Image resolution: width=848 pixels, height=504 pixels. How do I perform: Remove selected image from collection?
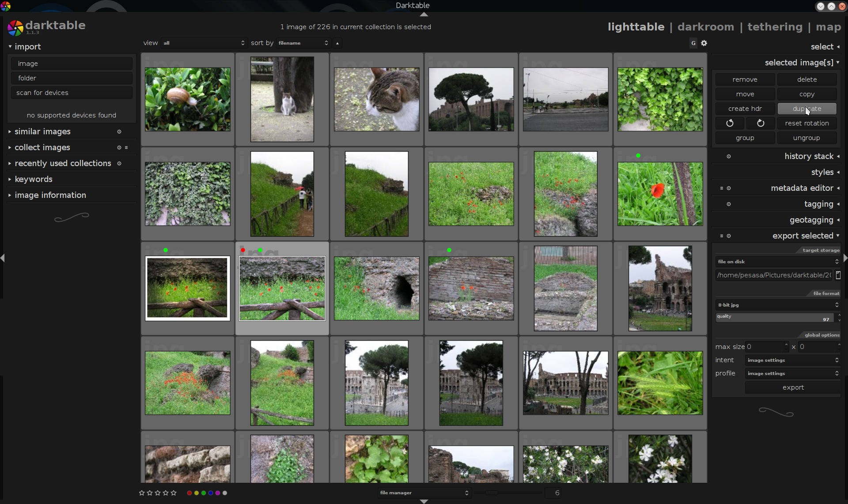coord(745,80)
